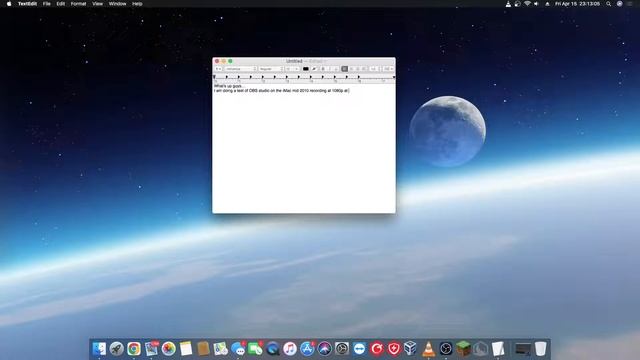Close the Untitled TextEdit window
The image size is (640, 360).
coord(217,61)
